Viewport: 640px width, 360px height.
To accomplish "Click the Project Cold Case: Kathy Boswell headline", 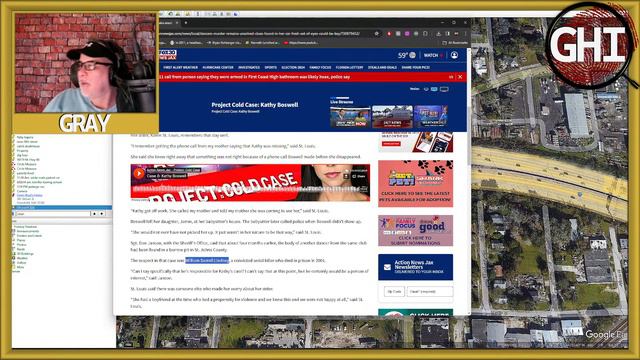I will click(x=255, y=105).
